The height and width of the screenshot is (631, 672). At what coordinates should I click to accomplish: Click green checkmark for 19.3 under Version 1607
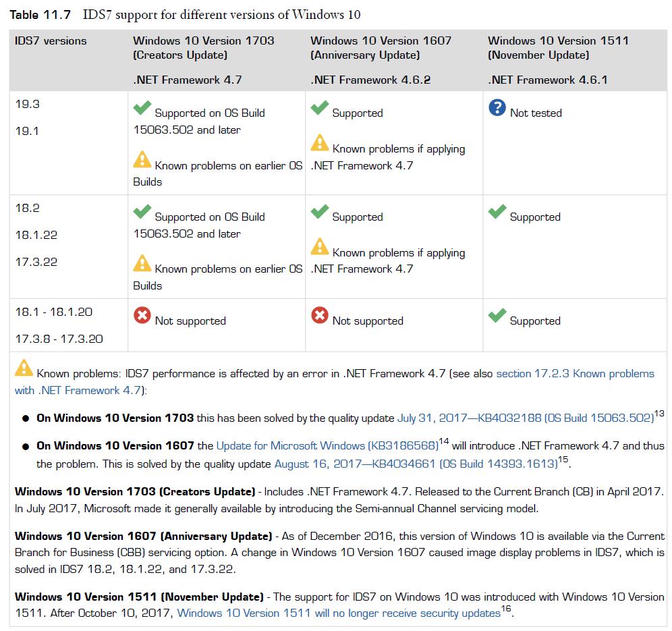tap(320, 107)
